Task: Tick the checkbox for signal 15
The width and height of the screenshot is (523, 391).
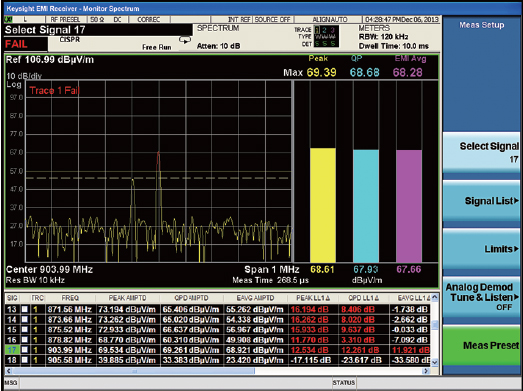Action: 25,330
